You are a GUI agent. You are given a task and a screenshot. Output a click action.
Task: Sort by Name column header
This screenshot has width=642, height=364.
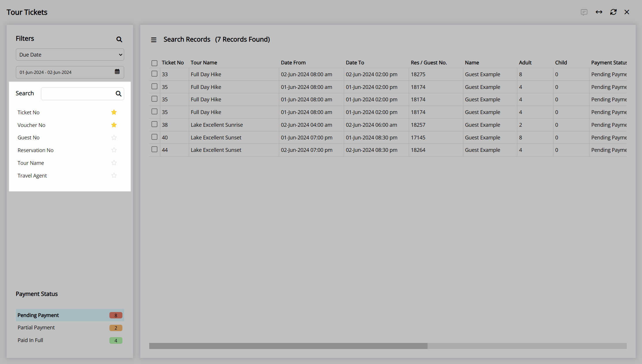472,63
